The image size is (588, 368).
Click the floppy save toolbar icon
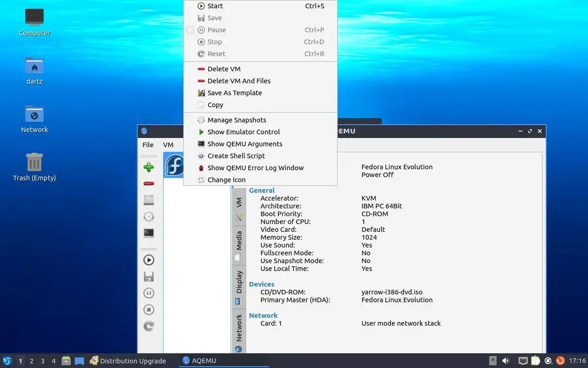(148, 276)
